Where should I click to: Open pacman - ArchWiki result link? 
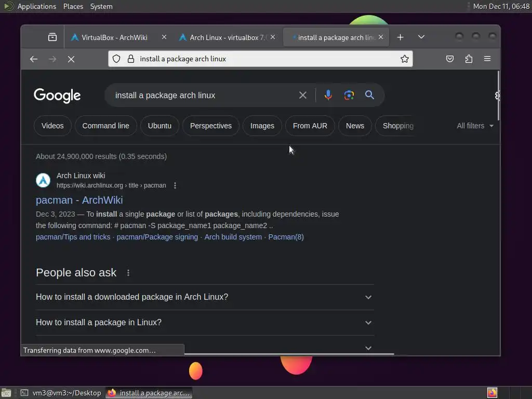tap(79, 200)
